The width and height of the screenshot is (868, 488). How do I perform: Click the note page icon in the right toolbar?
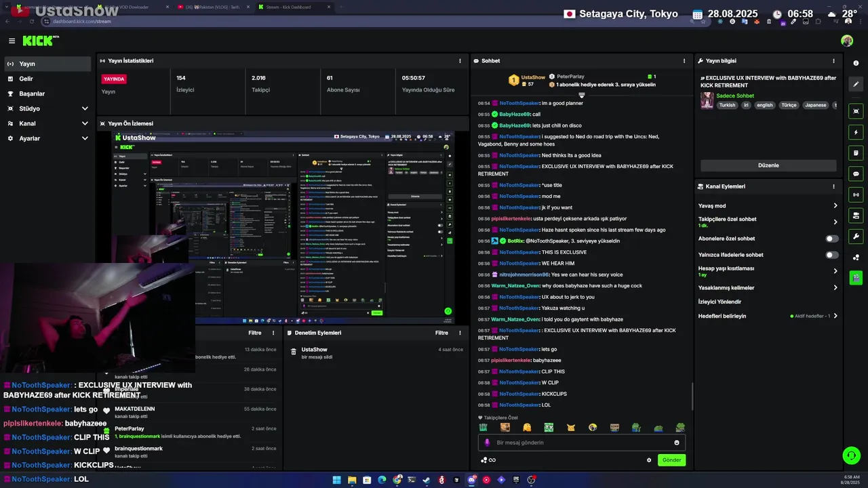(x=856, y=152)
